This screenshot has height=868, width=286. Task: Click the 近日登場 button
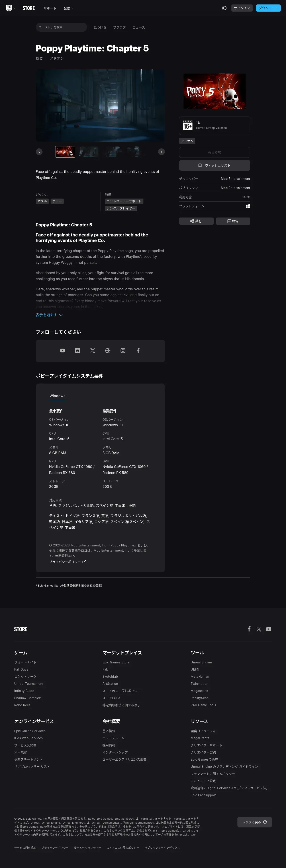tap(214, 152)
